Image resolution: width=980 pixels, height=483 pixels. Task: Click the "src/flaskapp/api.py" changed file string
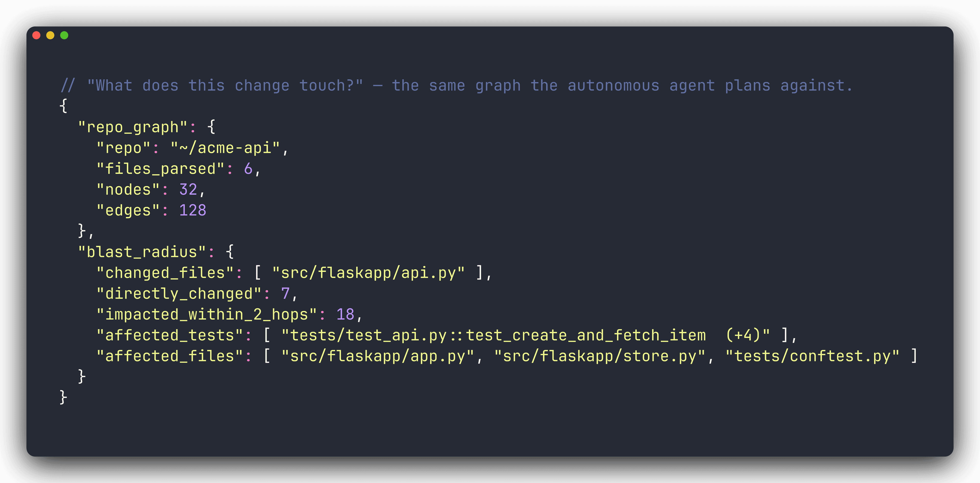click(x=368, y=273)
